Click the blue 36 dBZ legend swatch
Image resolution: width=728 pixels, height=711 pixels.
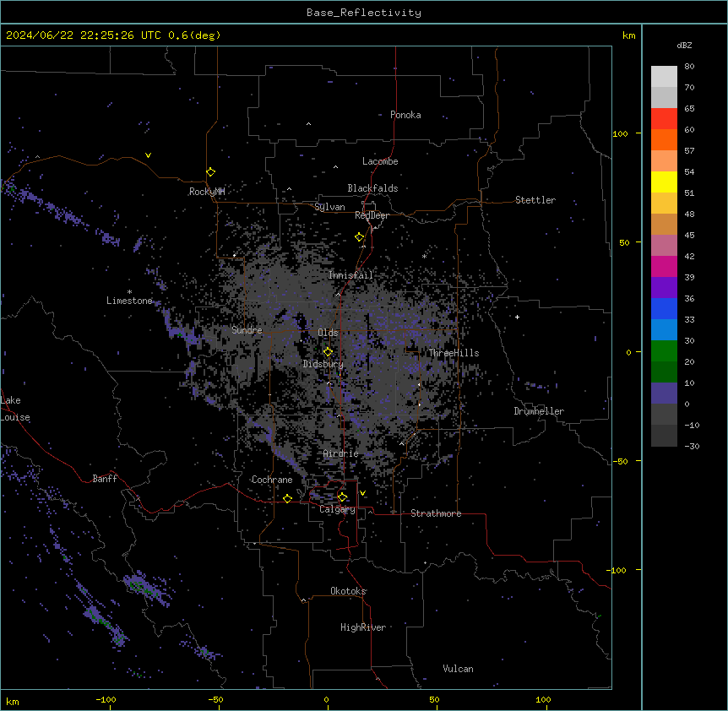click(x=664, y=308)
